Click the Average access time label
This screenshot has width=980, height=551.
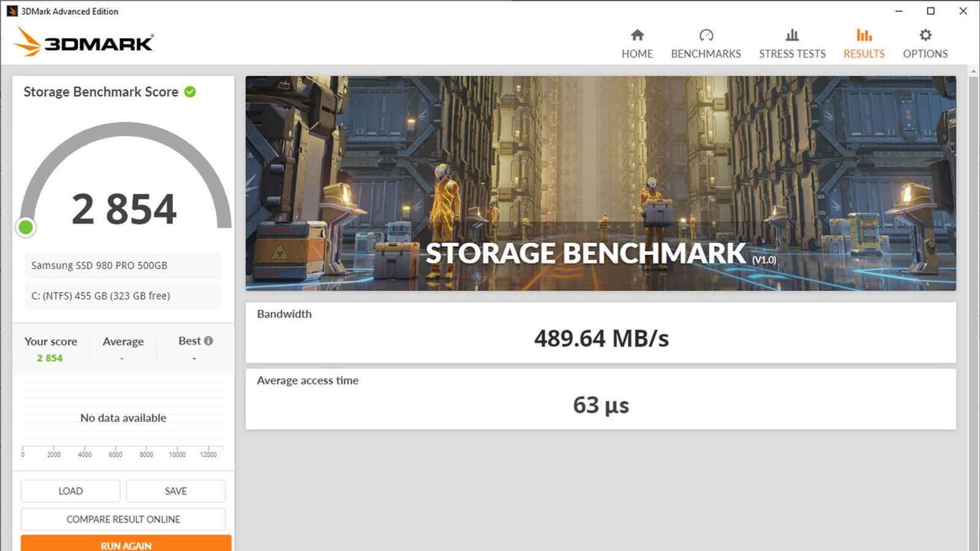pyautogui.click(x=307, y=381)
